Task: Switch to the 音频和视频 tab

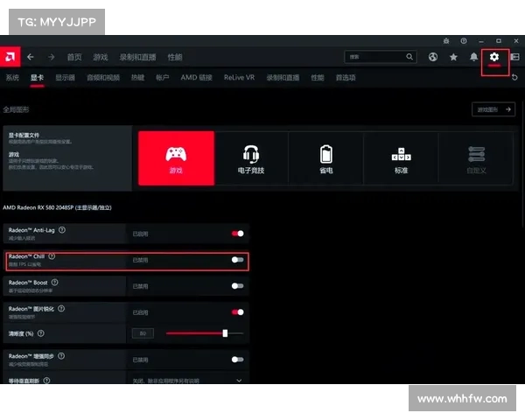Action: 103,78
